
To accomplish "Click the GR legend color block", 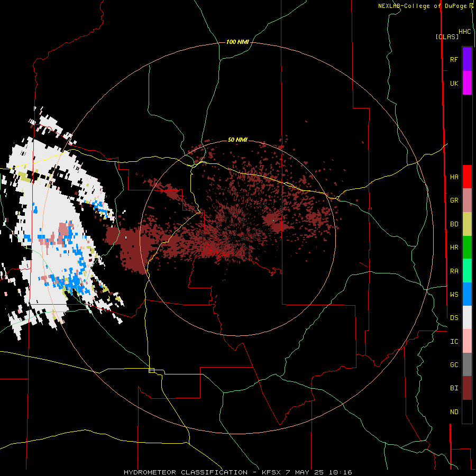I will coord(467,200).
